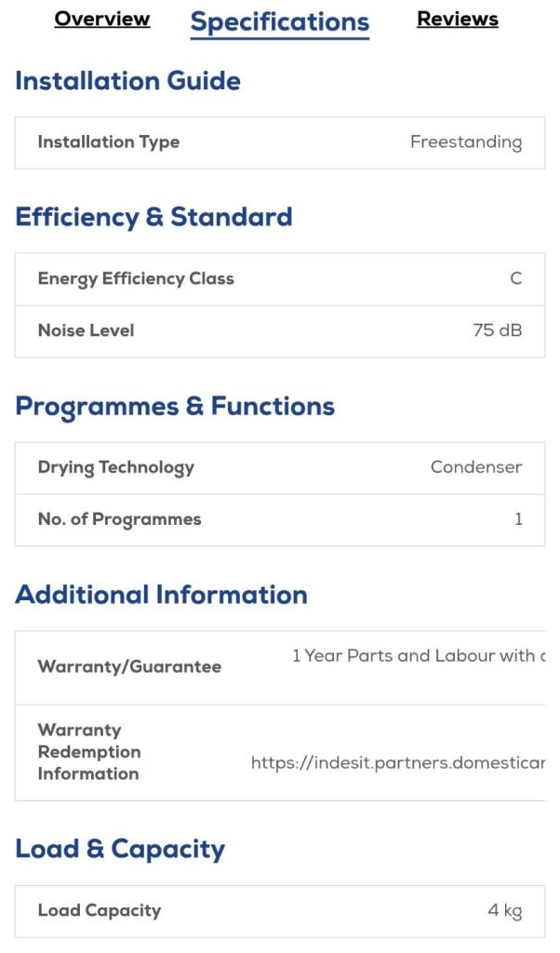Click the Condenser value
The image size is (560, 953).
pyautogui.click(x=475, y=467)
